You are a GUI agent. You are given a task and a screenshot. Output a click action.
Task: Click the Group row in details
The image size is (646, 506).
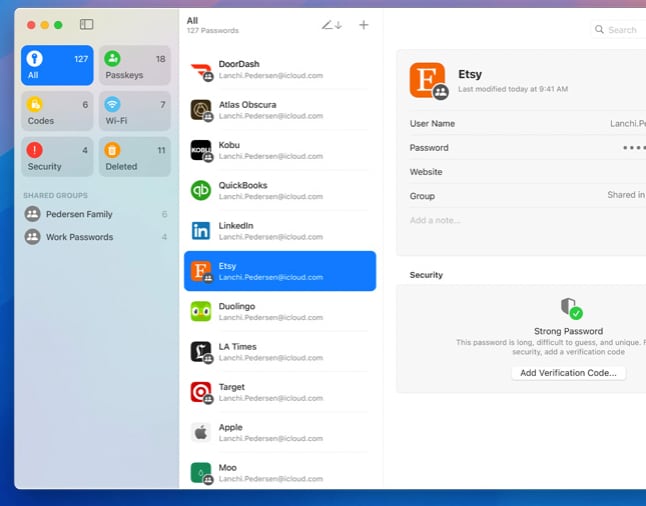coord(528,196)
